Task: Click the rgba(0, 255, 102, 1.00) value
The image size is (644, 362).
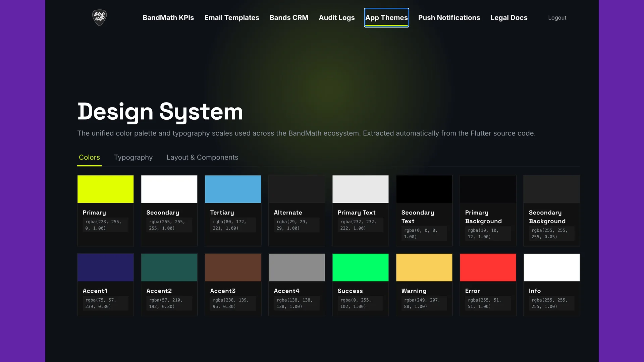Action: (x=360, y=303)
